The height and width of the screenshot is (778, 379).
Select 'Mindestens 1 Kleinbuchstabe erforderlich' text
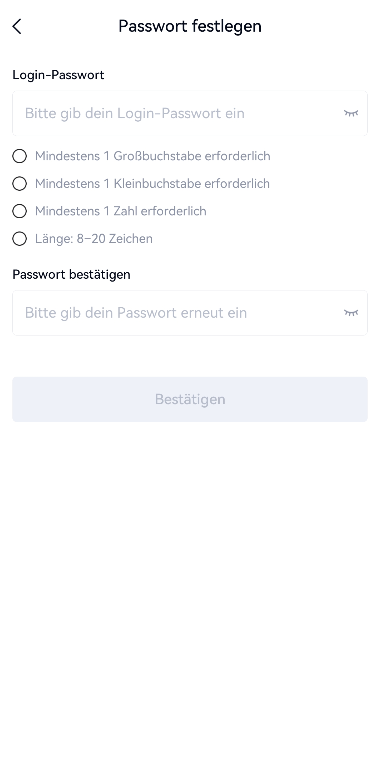(x=152, y=184)
